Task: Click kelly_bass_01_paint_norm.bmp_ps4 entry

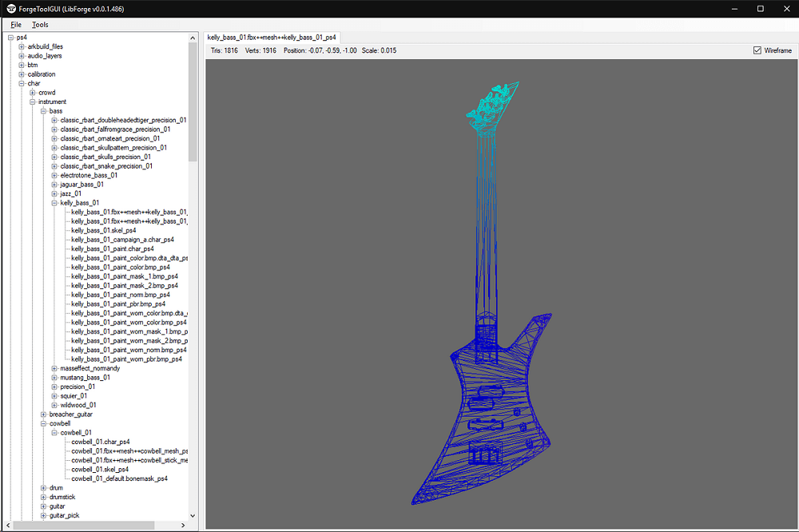Action: click(x=121, y=295)
